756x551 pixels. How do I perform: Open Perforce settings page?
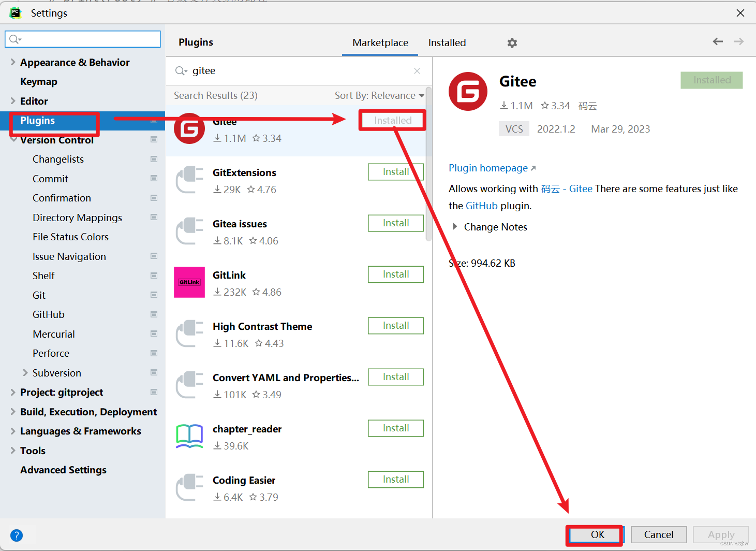coord(51,353)
